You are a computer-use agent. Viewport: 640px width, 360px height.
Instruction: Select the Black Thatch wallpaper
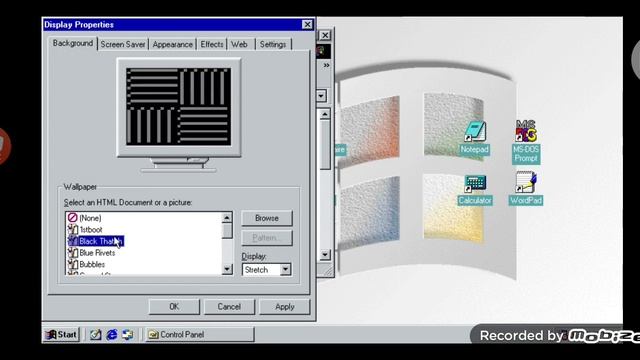click(x=96, y=241)
